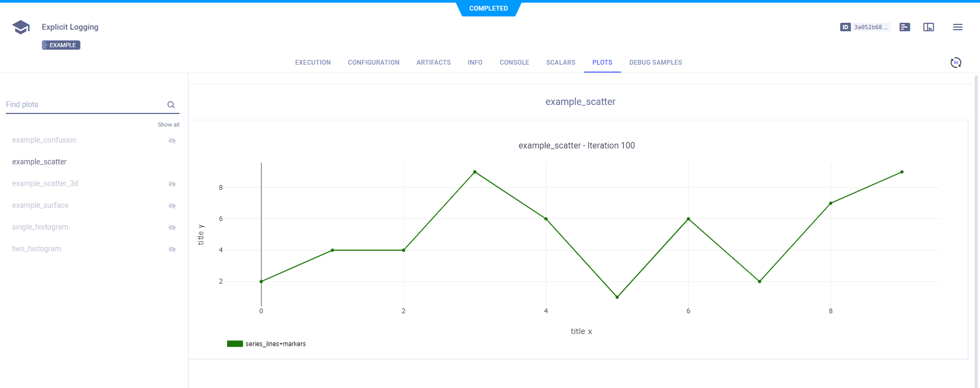980x388 pixels.
Task: Open the experiment details view icon
Action: pos(905,27)
